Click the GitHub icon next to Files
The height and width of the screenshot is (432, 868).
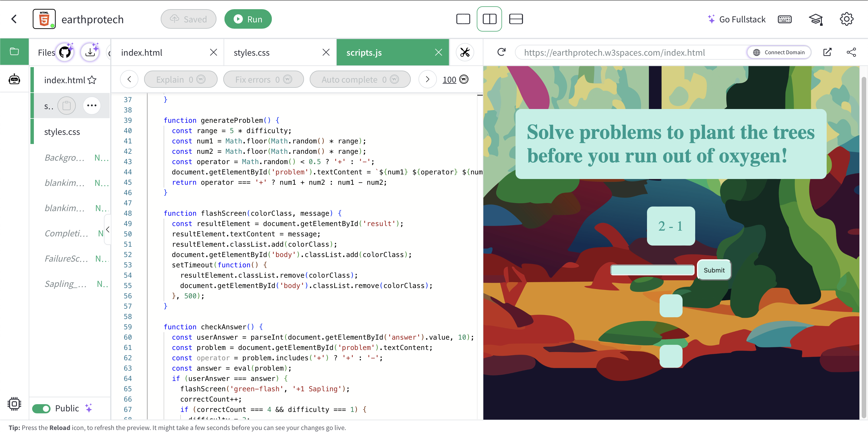tap(65, 52)
